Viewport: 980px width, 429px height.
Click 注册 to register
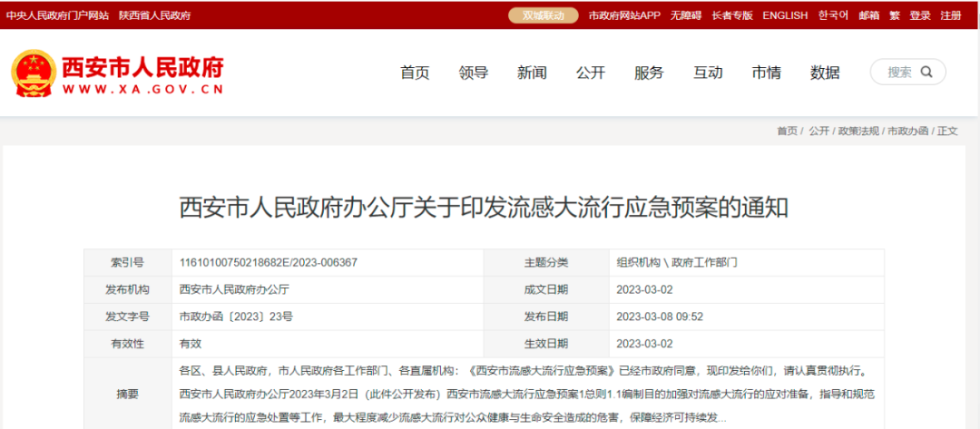(x=951, y=15)
